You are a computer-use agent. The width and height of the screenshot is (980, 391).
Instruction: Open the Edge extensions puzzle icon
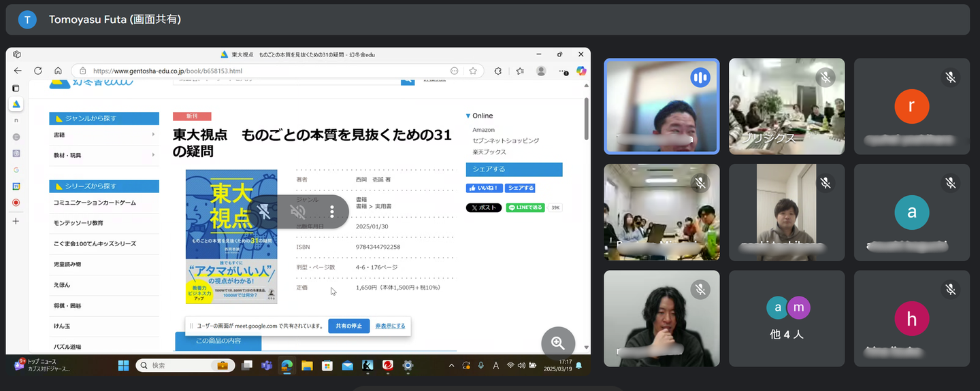[497, 71]
